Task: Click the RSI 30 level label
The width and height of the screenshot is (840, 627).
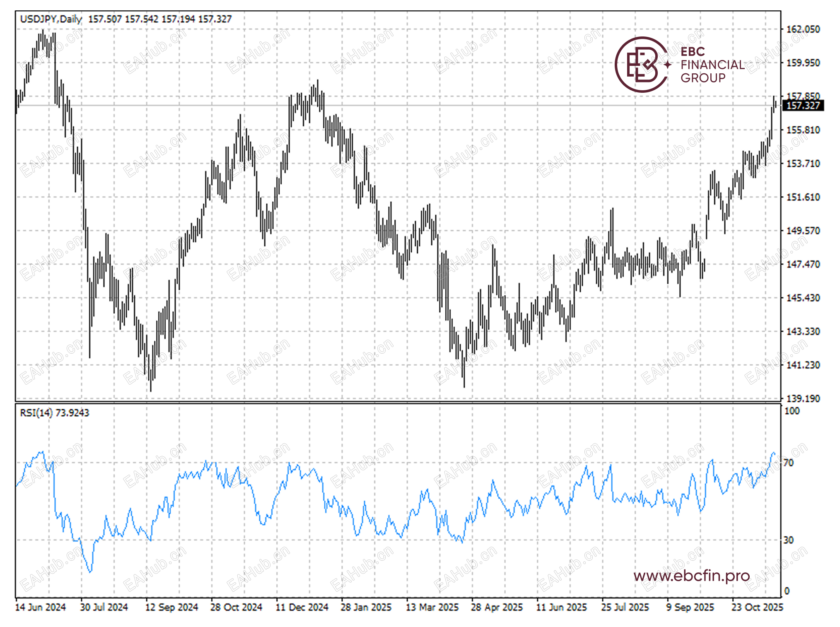Action: pos(788,540)
